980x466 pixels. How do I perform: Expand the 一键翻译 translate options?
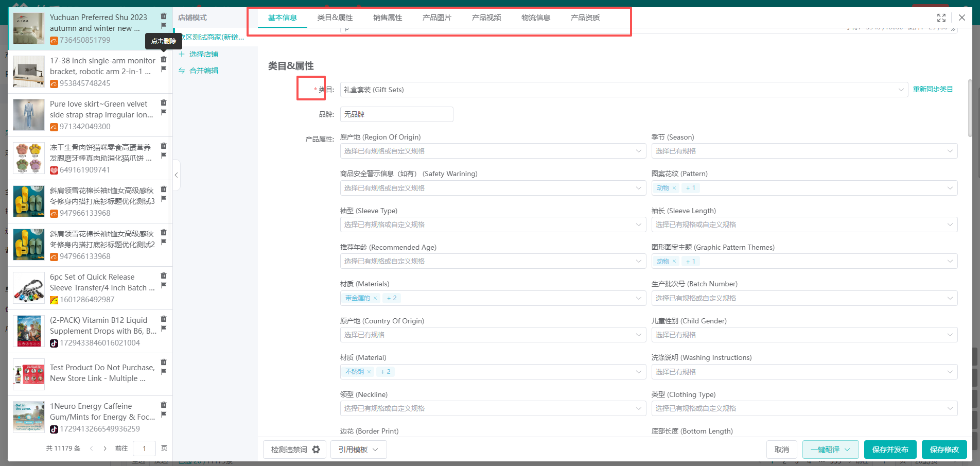pos(830,450)
